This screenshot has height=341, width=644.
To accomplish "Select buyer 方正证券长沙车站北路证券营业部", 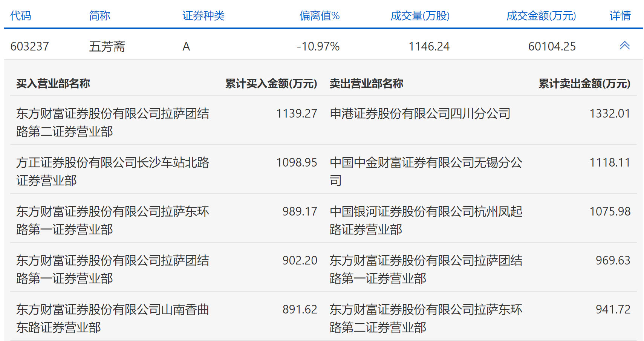I will (113, 171).
